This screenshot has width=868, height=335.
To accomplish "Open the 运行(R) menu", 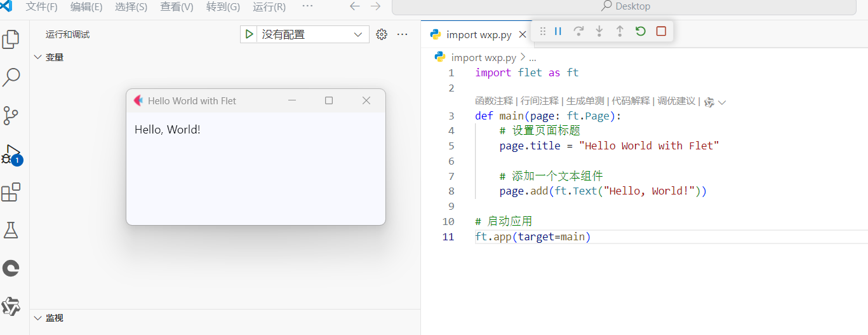I will pos(269,6).
